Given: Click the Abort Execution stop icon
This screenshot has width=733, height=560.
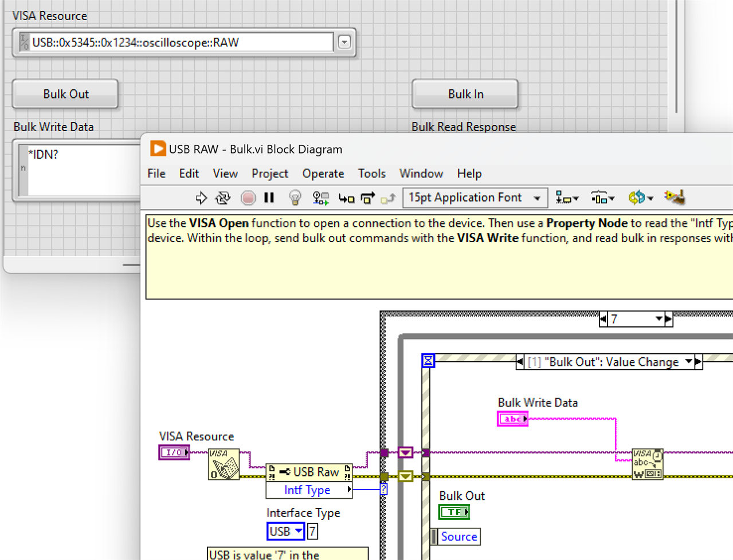Looking at the screenshot, I should (248, 198).
